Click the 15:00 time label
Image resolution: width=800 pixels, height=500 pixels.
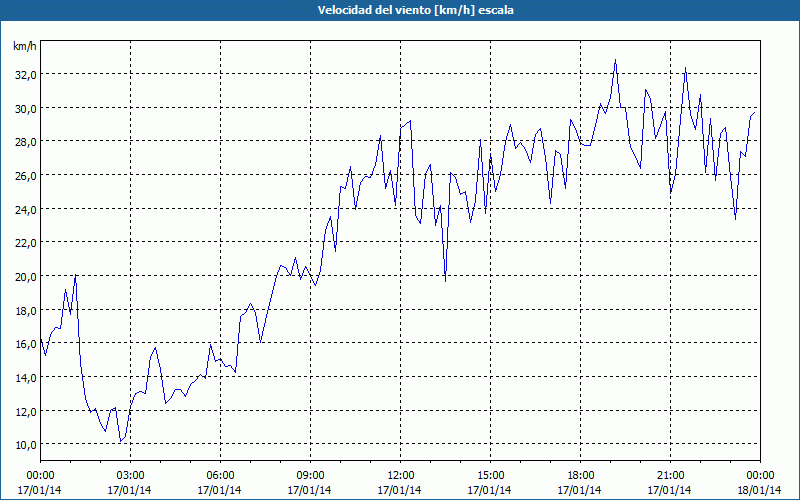(490, 476)
